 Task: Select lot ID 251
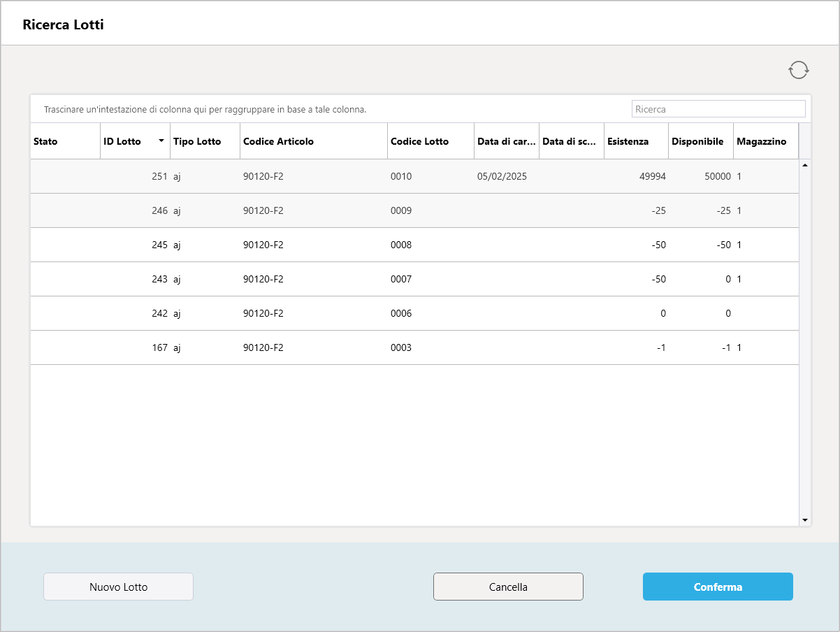pos(159,176)
